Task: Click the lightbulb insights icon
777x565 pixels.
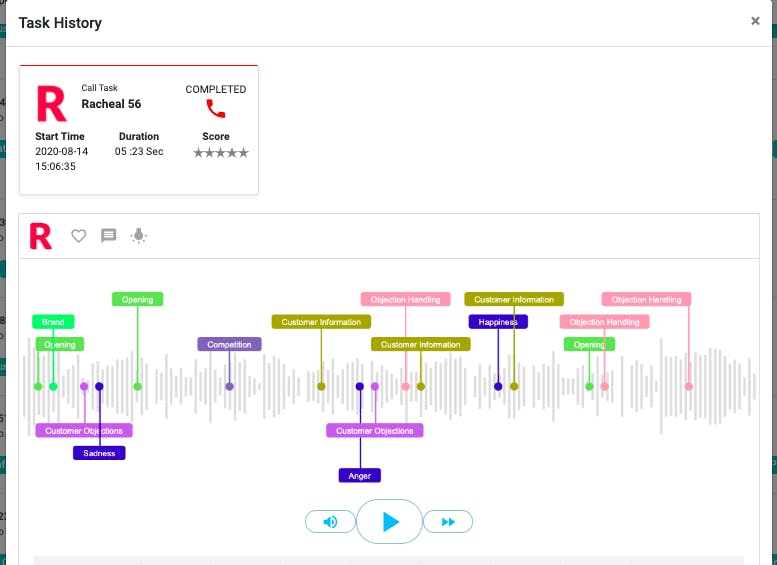Action: [139, 235]
